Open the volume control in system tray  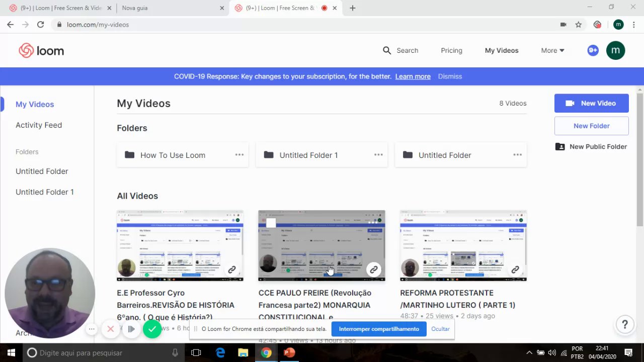point(552,352)
